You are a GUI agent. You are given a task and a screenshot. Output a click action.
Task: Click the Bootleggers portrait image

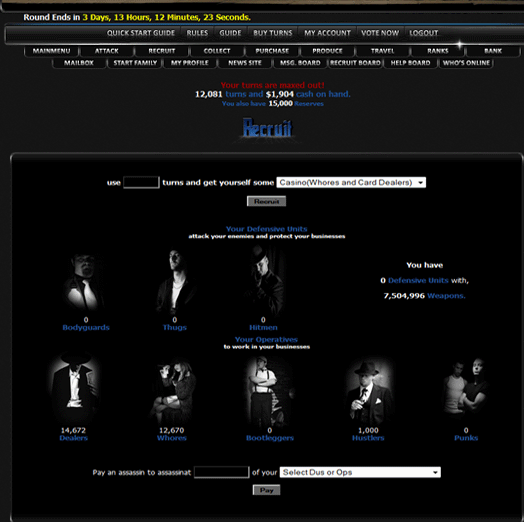pyautogui.click(x=269, y=391)
